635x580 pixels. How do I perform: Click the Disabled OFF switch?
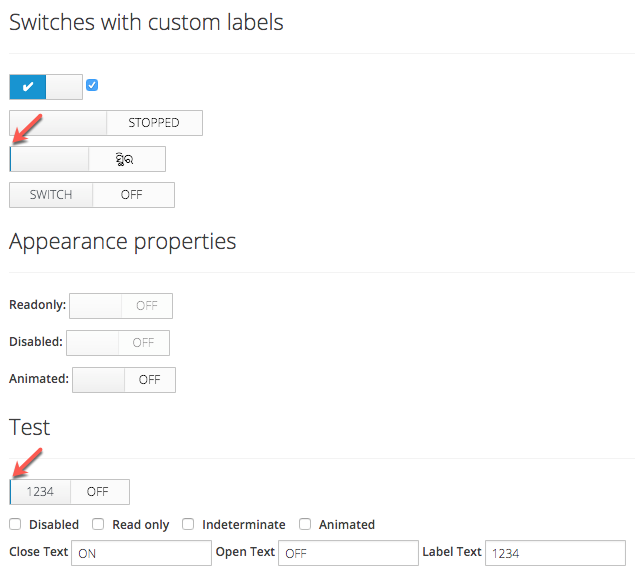(x=118, y=343)
